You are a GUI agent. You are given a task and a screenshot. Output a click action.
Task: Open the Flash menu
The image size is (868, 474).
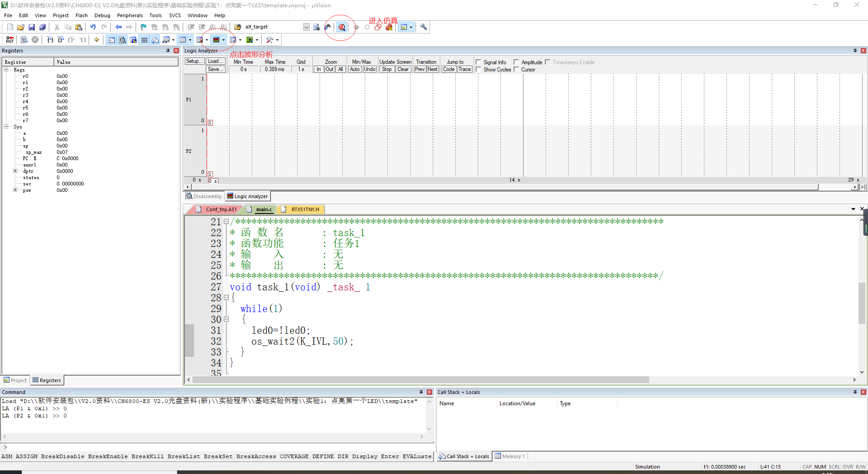pyautogui.click(x=81, y=15)
